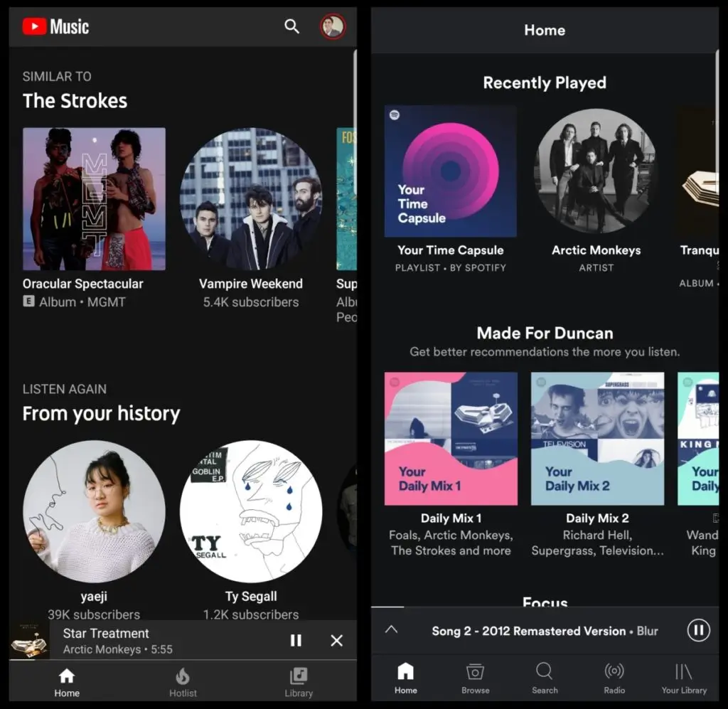The width and height of the screenshot is (728, 709).
Task: Dismiss the Star Treatment mini player
Action: click(337, 641)
